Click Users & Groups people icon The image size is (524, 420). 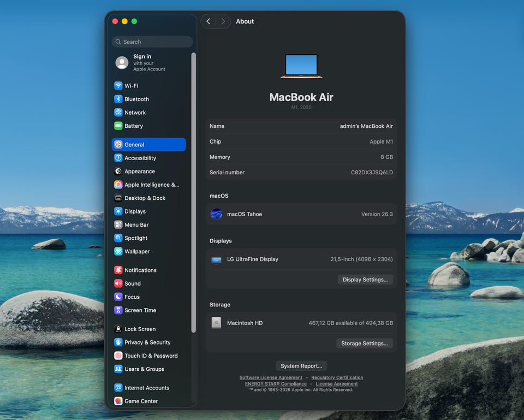tap(118, 369)
